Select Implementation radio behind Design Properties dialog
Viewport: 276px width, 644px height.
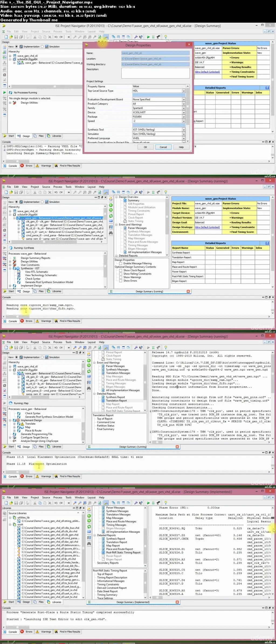pos(16,47)
